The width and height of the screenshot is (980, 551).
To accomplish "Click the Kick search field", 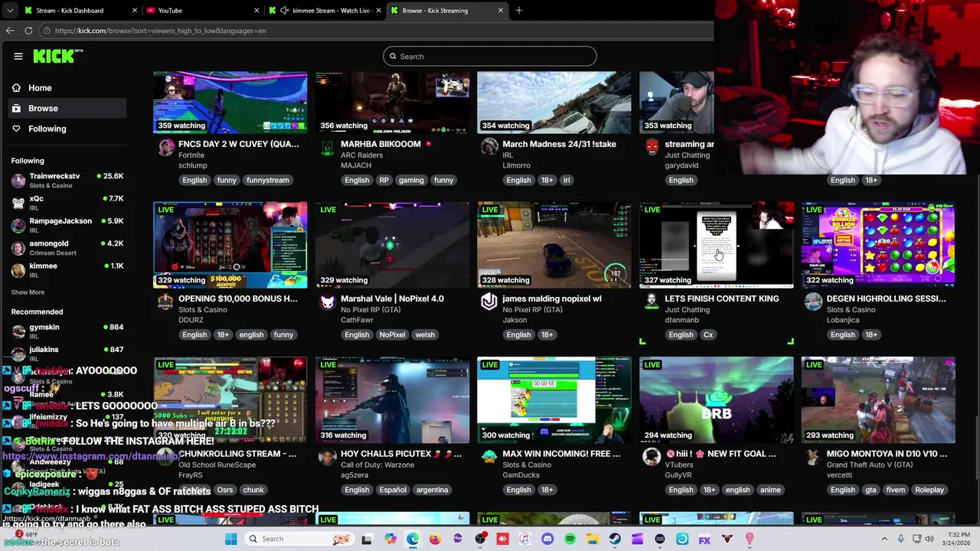I will 490,57.
